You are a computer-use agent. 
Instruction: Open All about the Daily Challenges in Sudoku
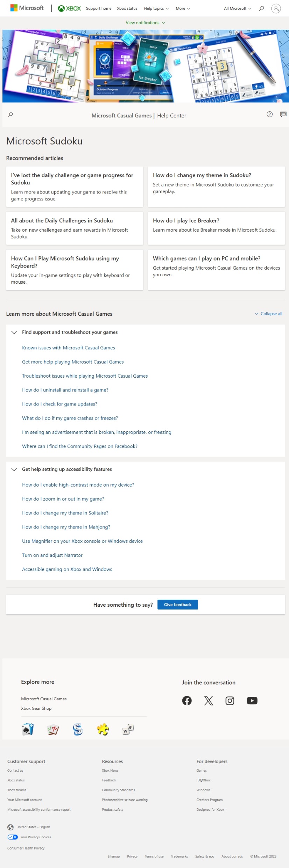click(x=75, y=228)
